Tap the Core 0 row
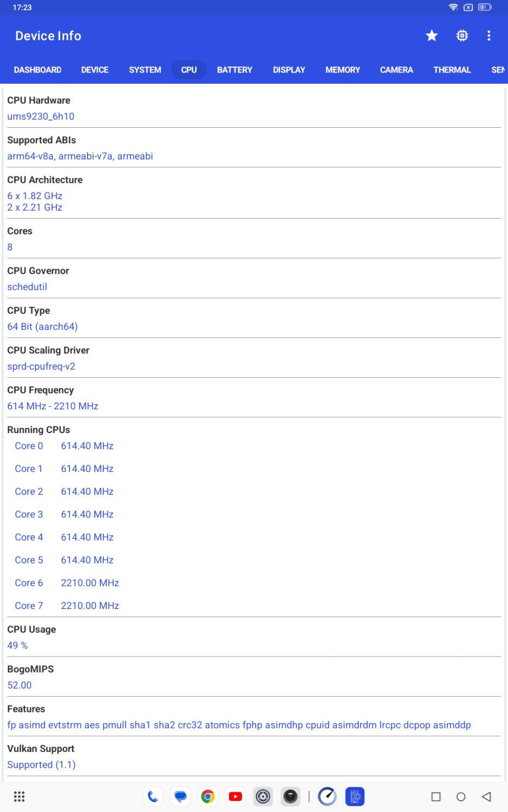The image size is (508, 812). [x=64, y=446]
